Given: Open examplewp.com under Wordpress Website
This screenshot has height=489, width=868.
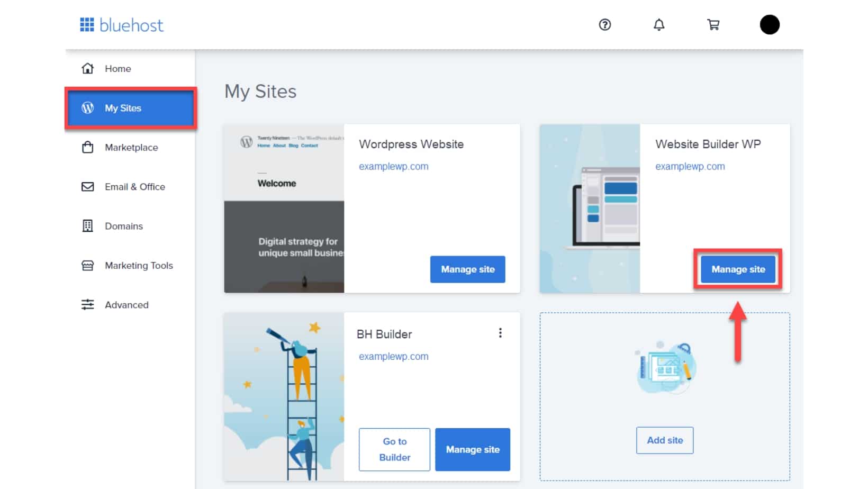Looking at the screenshot, I should [394, 166].
